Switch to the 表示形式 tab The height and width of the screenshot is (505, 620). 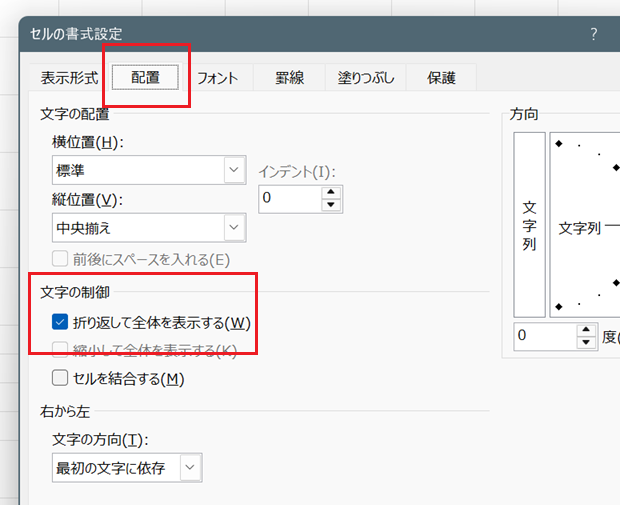click(x=69, y=78)
